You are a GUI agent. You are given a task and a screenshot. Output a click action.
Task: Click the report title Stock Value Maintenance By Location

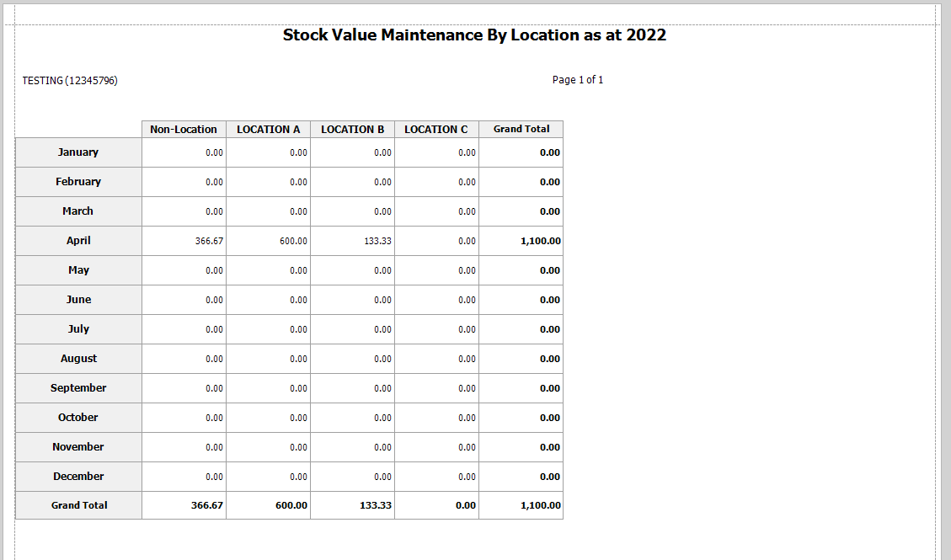tap(474, 35)
